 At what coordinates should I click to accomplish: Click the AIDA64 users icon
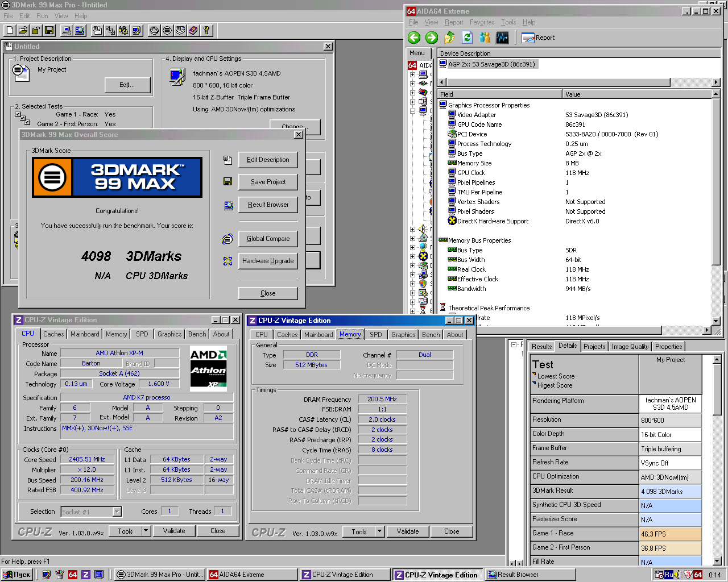coord(485,38)
